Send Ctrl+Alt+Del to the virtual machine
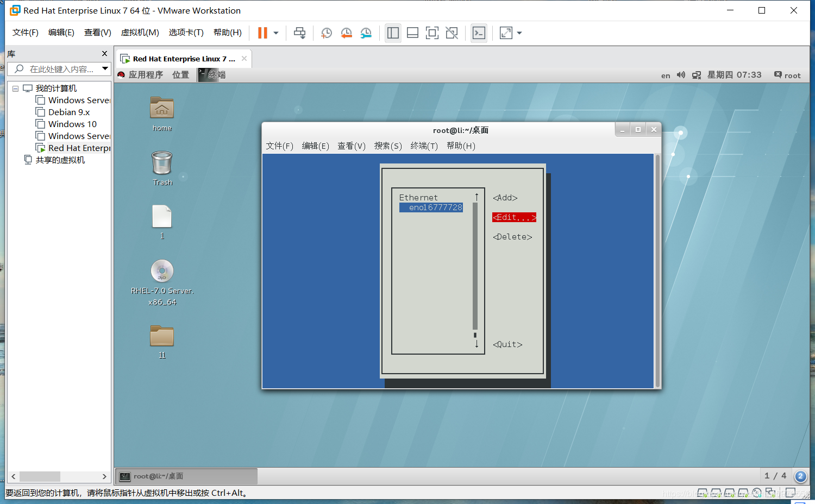This screenshot has width=815, height=504. click(299, 33)
